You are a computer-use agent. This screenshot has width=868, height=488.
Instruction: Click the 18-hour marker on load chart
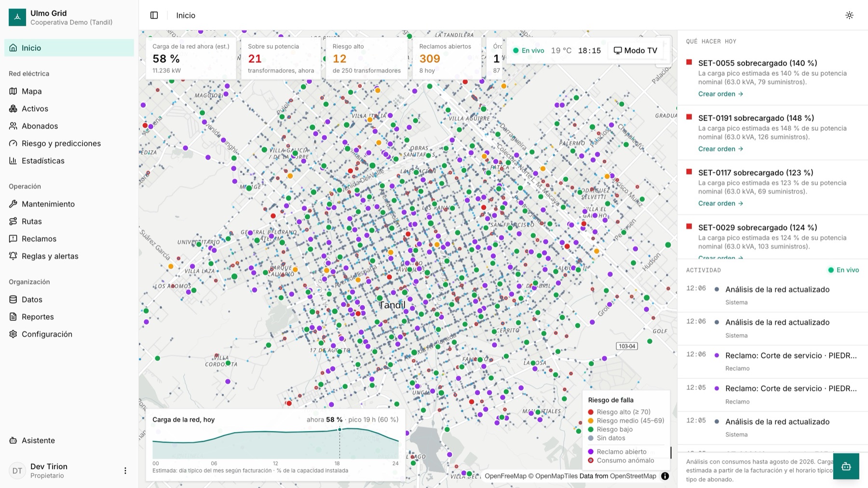tap(339, 429)
